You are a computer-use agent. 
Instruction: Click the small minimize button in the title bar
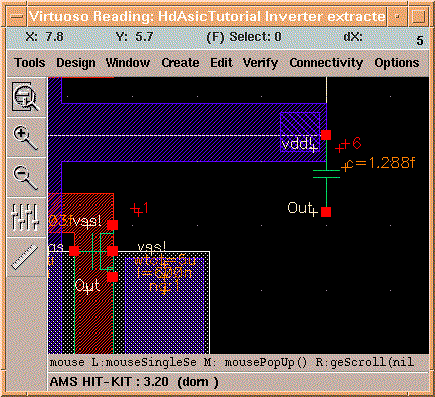point(397,16)
